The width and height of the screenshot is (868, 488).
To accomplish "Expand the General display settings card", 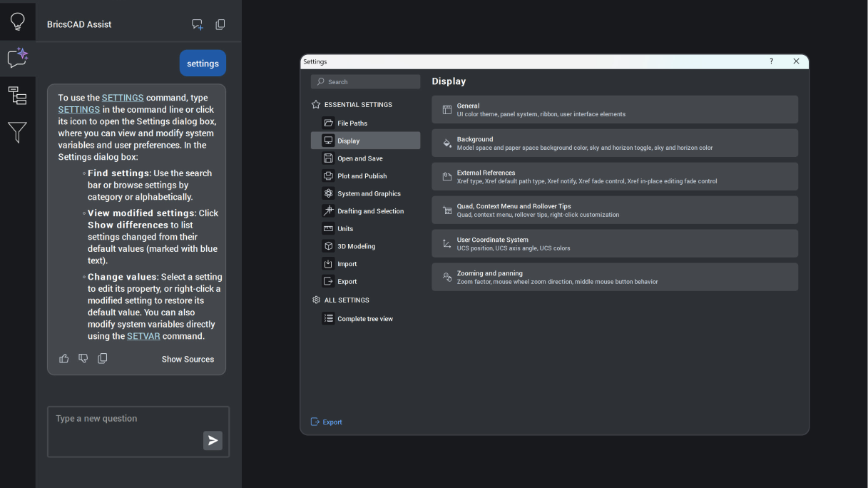I will [615, 110].
